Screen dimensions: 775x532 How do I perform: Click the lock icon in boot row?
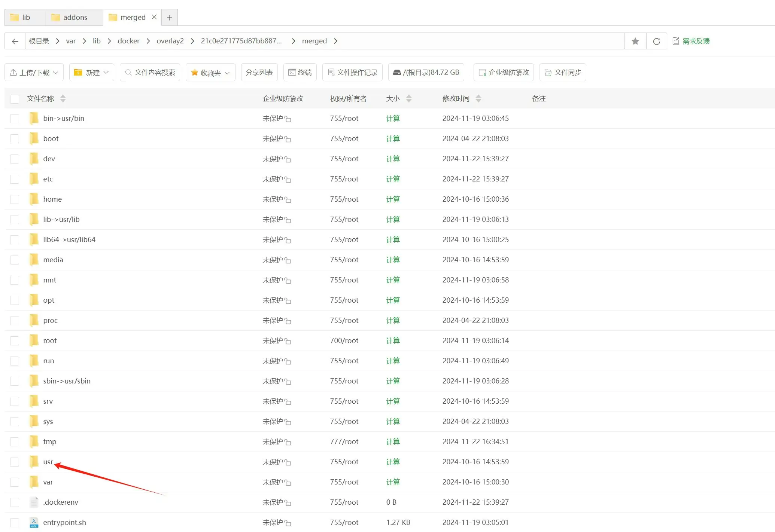[x=288, y=139]
